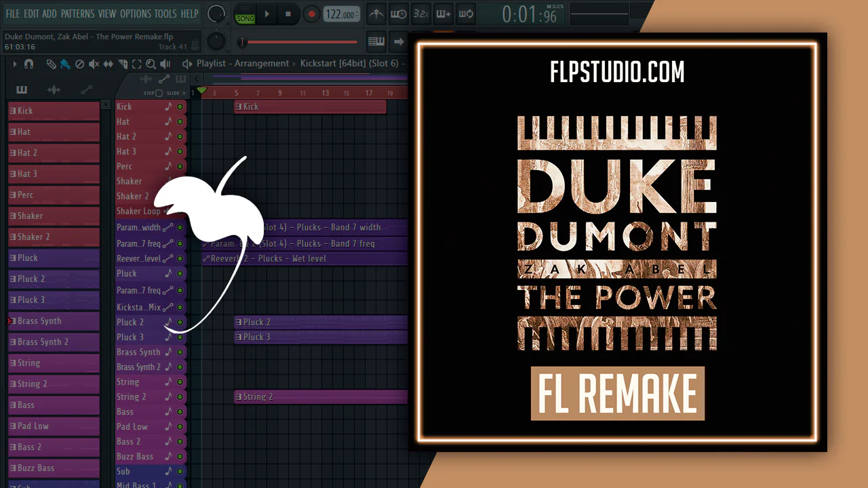Click the wait-for-input icon beside metronome

click(x=398, y=14)
